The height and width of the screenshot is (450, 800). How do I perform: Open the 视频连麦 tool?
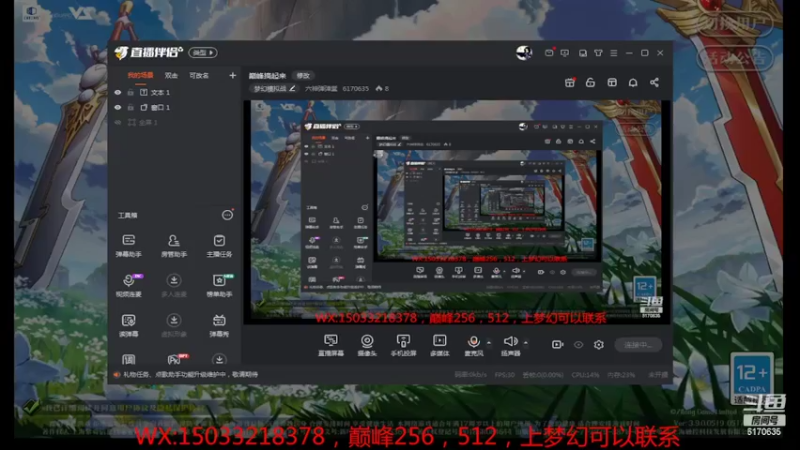tap(129, 285)
